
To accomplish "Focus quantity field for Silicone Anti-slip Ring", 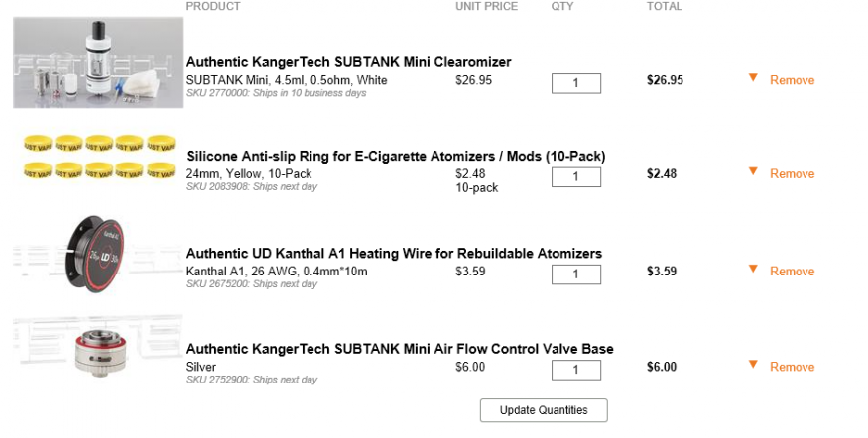I will point(576,177).
